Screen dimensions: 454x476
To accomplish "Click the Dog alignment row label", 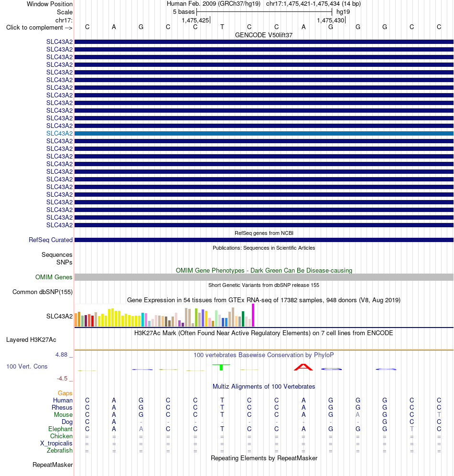I will (x=67, y=422).
